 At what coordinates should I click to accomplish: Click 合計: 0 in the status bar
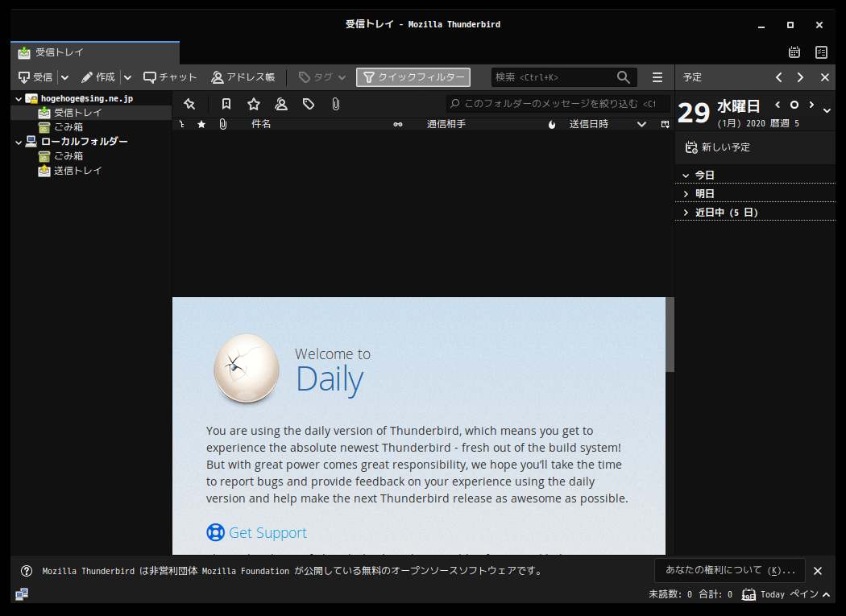(x=715, y=594)
